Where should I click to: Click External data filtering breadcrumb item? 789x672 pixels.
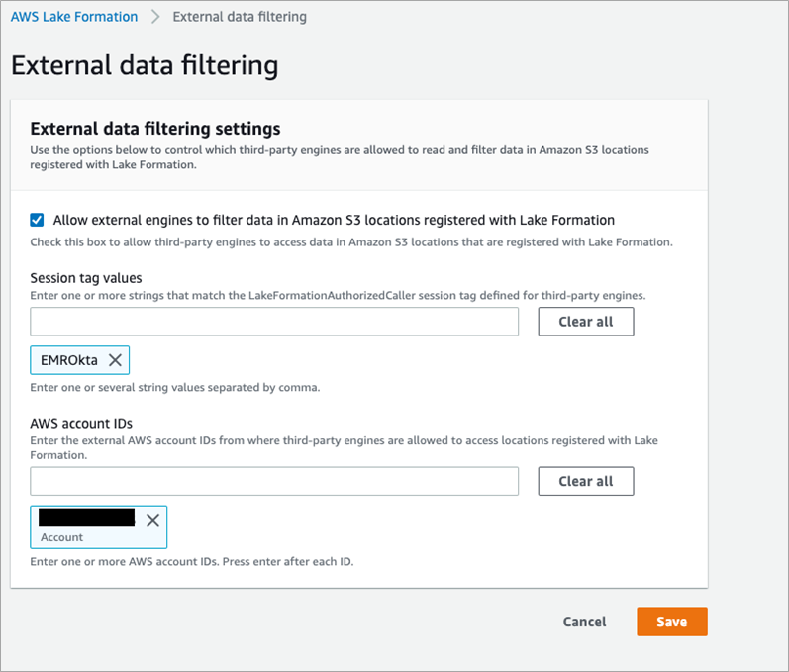pyautogui.click(x=239, y=17)
